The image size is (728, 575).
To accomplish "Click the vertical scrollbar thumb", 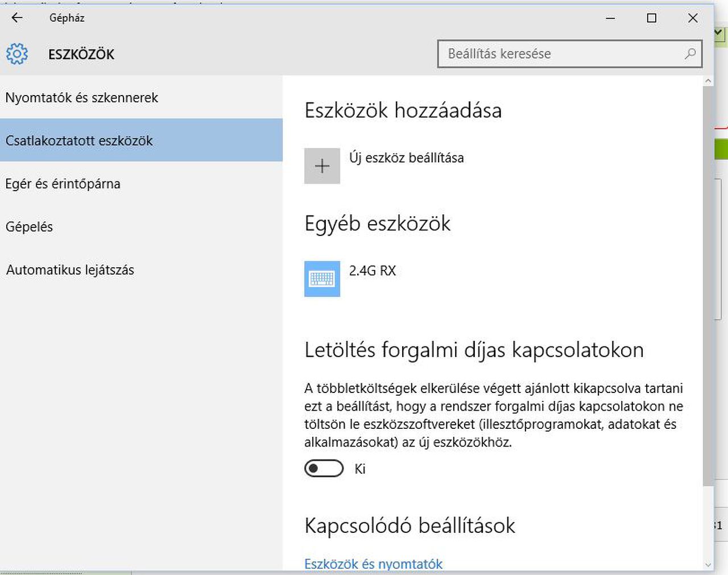I will 708,284.
